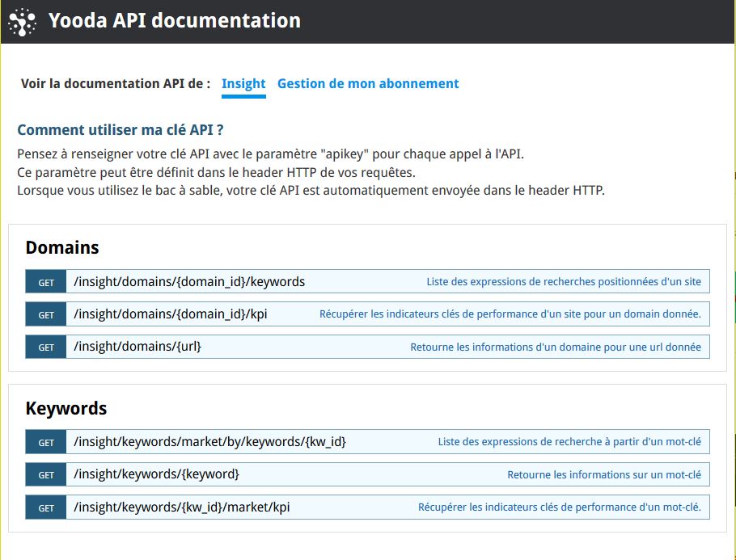Image resolution: width=736 pixels, height=560 pixels.
Task: Click GET badge for domains url endpoint
Action: click(x=46, y=347)
